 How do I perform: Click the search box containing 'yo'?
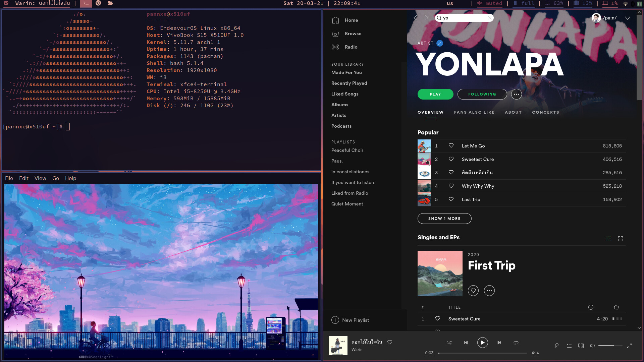pos(464,18)
